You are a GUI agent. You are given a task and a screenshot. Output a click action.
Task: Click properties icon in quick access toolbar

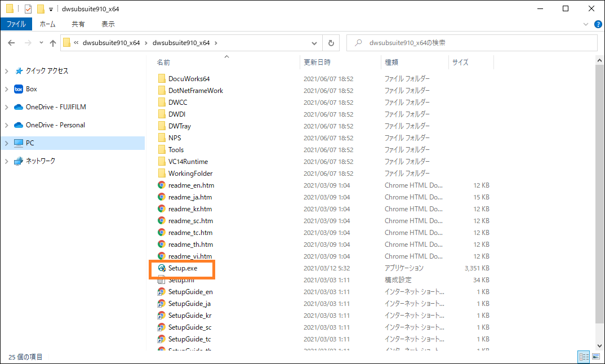click(x=28, y=9)
